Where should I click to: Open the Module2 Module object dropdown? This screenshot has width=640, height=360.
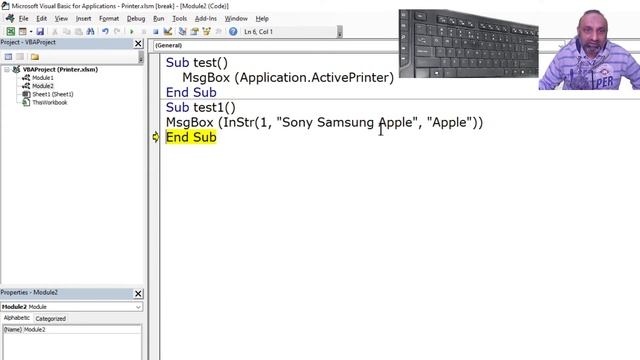(x=138, y=307)
